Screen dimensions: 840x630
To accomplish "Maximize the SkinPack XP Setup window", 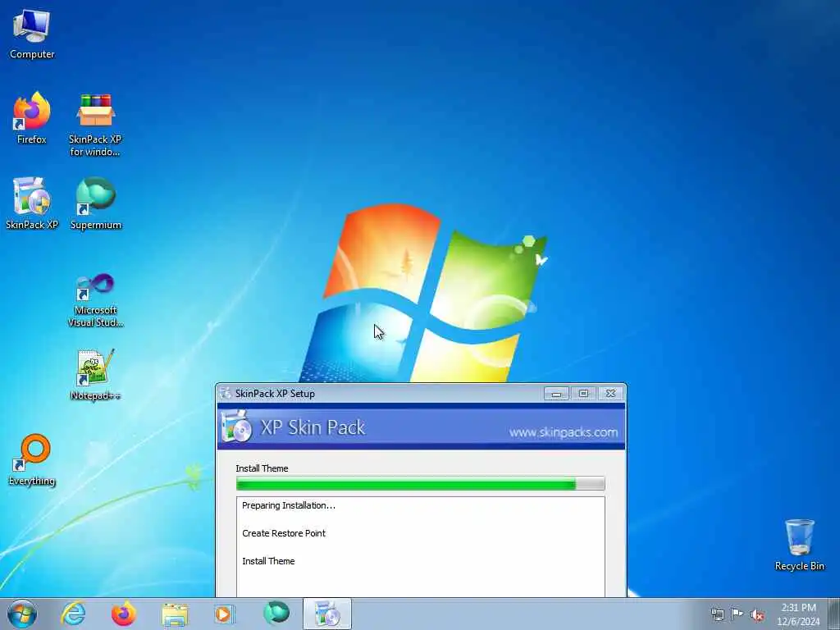I will 583,394.
